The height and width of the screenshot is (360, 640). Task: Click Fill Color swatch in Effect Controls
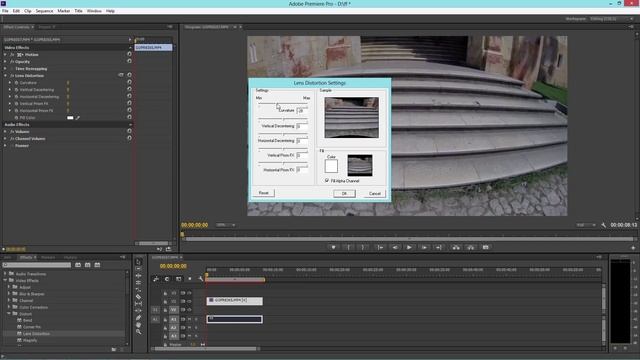[x=70, y=118]
